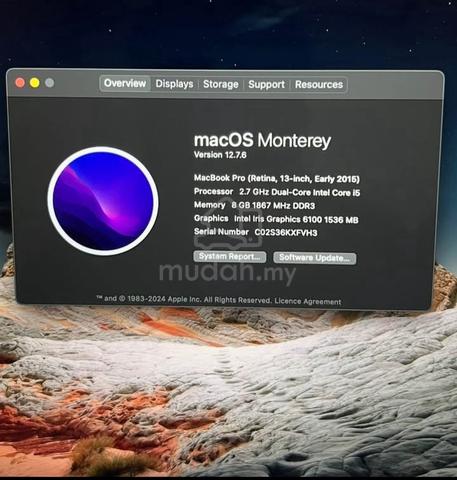
Task: Click the MacBook Pro model line
Action: coord(277,179)
